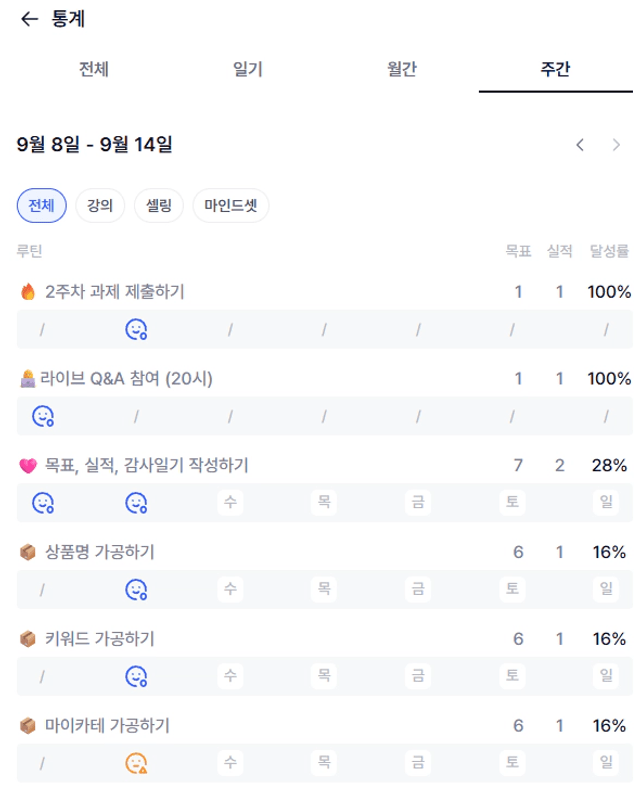Viewport: 640px width, 788px height.
Task: Switch to the 일기 tab
Action: [x=247, y=69]
